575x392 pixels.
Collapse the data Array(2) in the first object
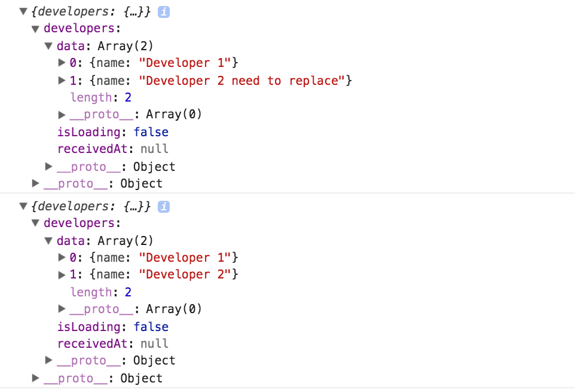point(48,45)
